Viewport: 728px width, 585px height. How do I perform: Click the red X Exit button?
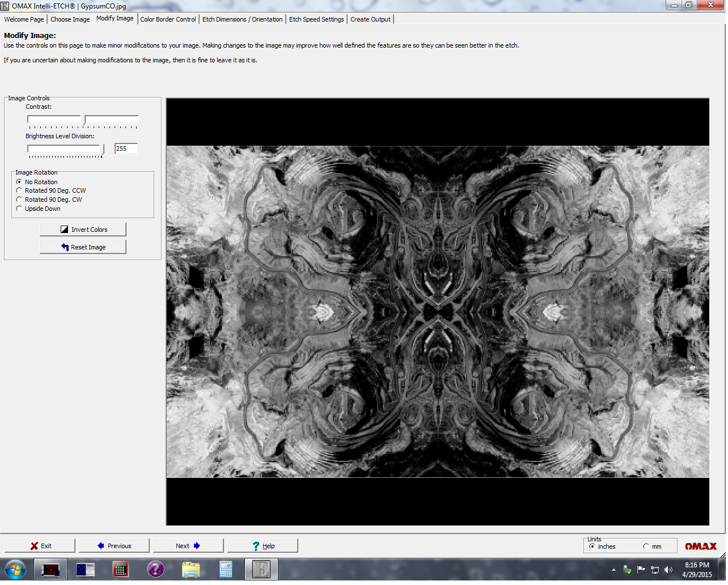click(40, 546)
